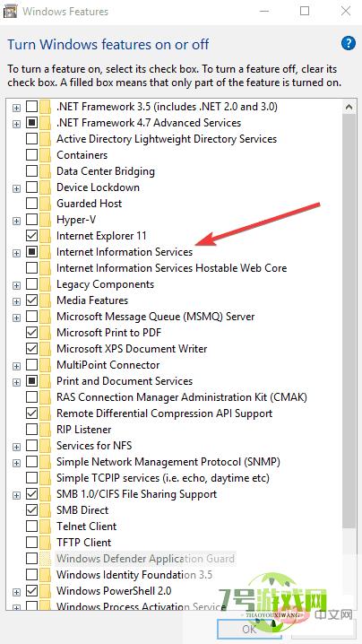Confirm changes with the OK button
Image resolution: width=362 pixels, height=644 pixels.
tap(249, 630)
